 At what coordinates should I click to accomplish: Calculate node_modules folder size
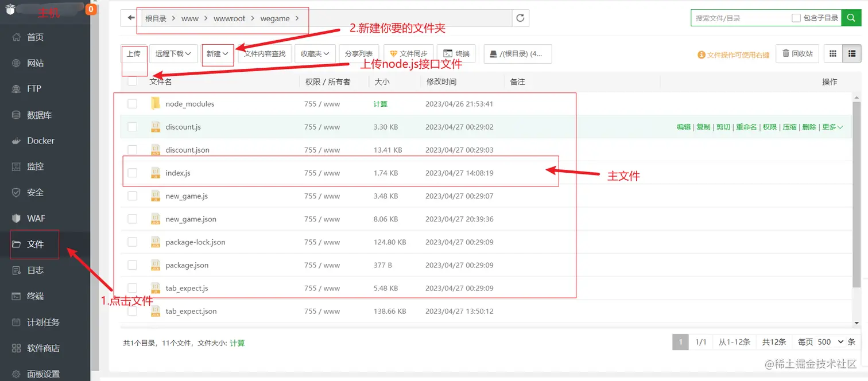[x=381, y=104]
